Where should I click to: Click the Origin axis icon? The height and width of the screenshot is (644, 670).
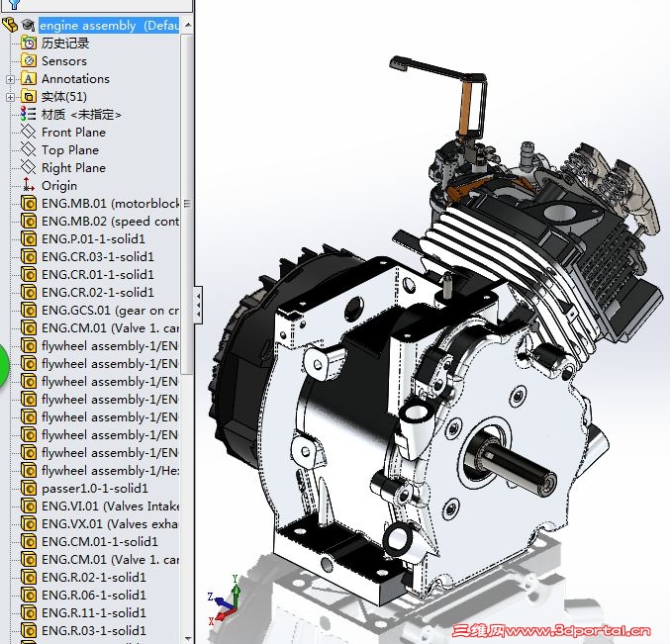coord(29,185)
